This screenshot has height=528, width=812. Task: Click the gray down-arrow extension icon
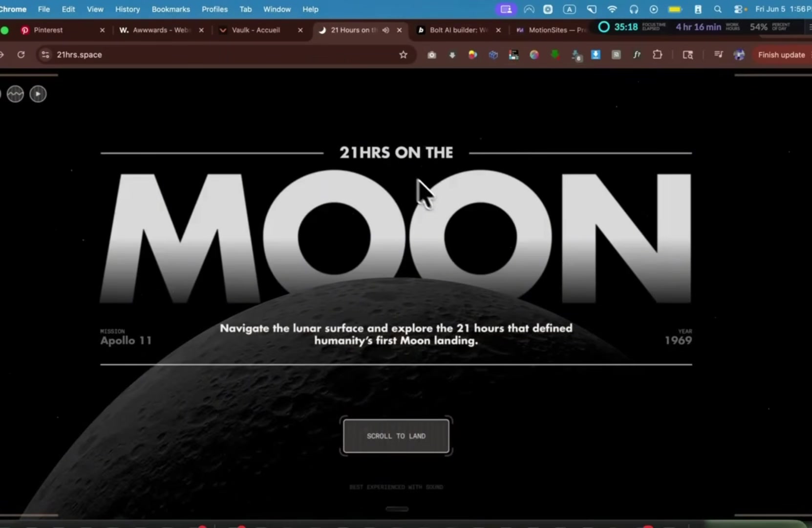point(452,55)
